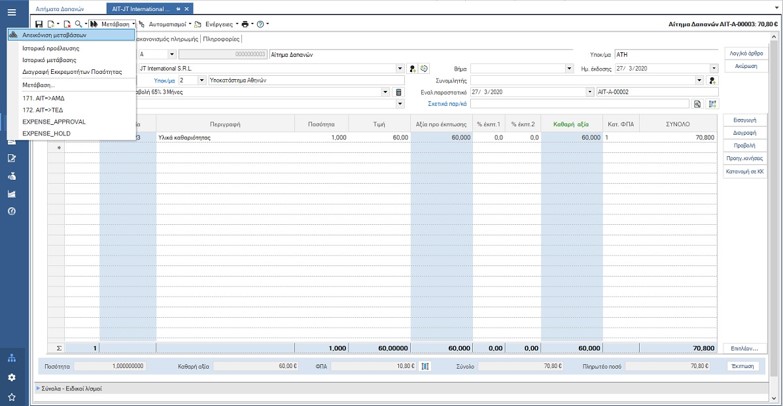
Task: Click the Προηγ.κινήσεις button
Action: pyautogui.click(x=745, y=159)
